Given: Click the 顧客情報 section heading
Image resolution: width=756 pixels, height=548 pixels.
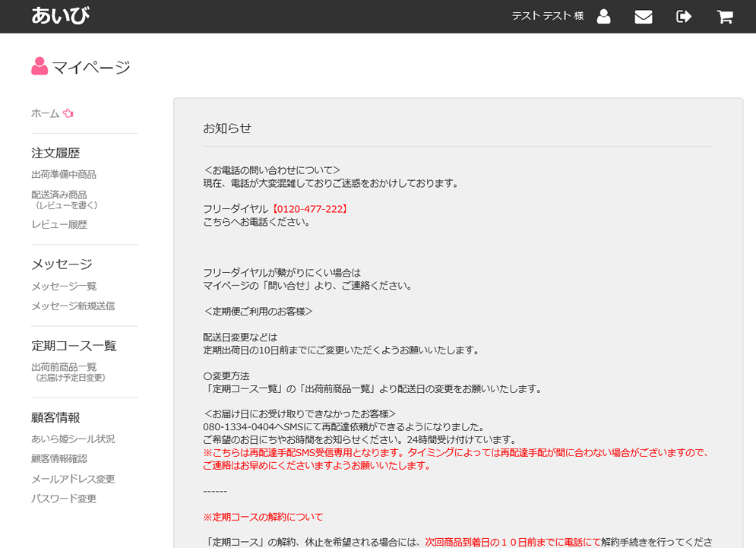Looking at the screenshot, I should [x=55, y=417].
